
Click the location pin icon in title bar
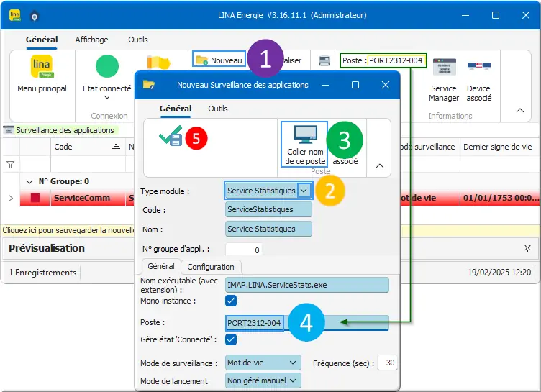point(34,17)
